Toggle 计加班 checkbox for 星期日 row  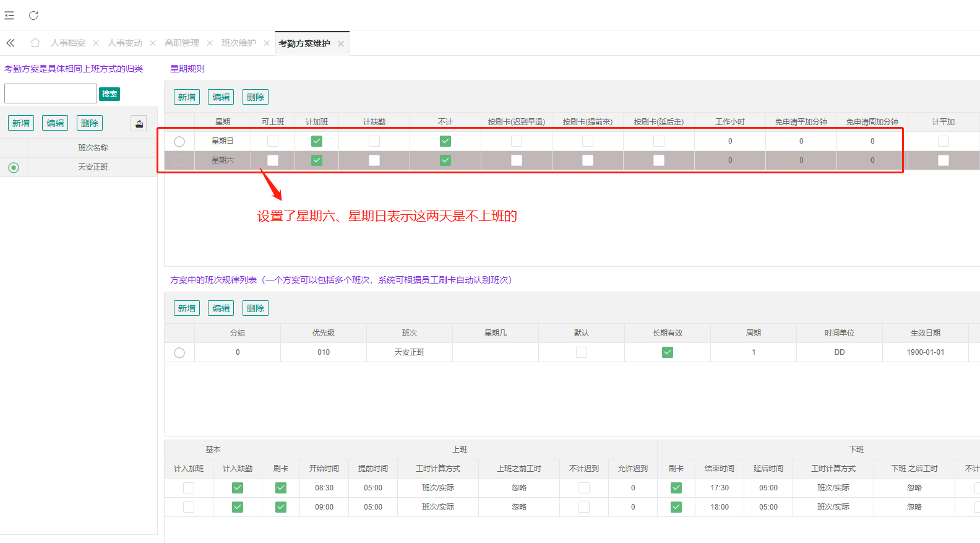point(317,141)
